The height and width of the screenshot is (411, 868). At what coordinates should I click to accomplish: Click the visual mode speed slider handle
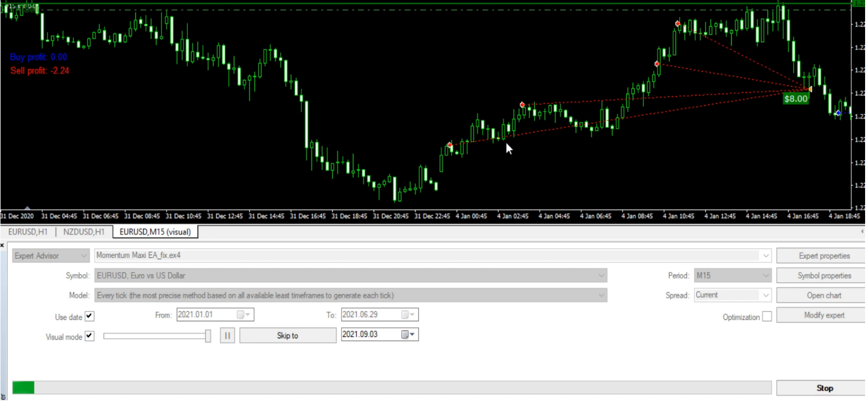coord(208,336)
